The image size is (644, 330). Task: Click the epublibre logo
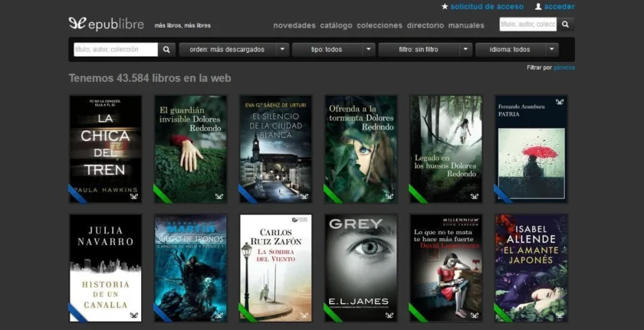pos(106,24)
